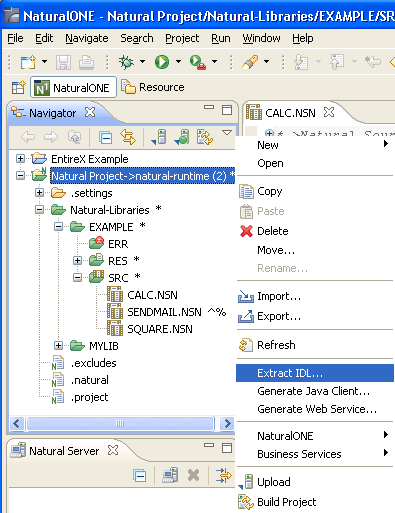Click the Navigator Upload toolbar icon

coord(159,137)
